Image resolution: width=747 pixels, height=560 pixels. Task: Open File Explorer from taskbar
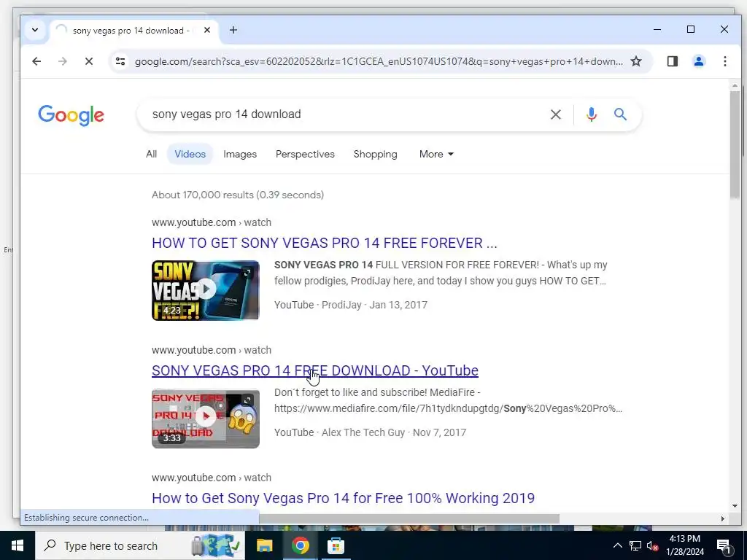click(x=264, y=545)
